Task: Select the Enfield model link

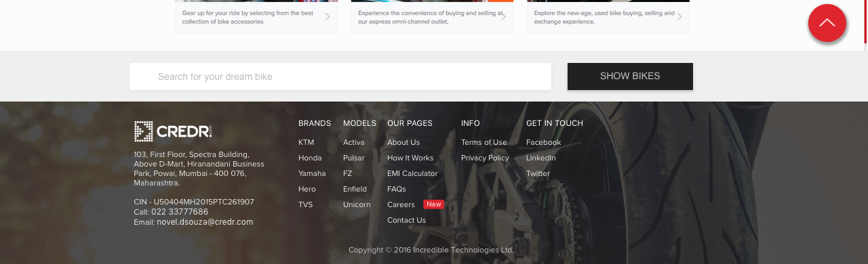Action: click(355, 189)
